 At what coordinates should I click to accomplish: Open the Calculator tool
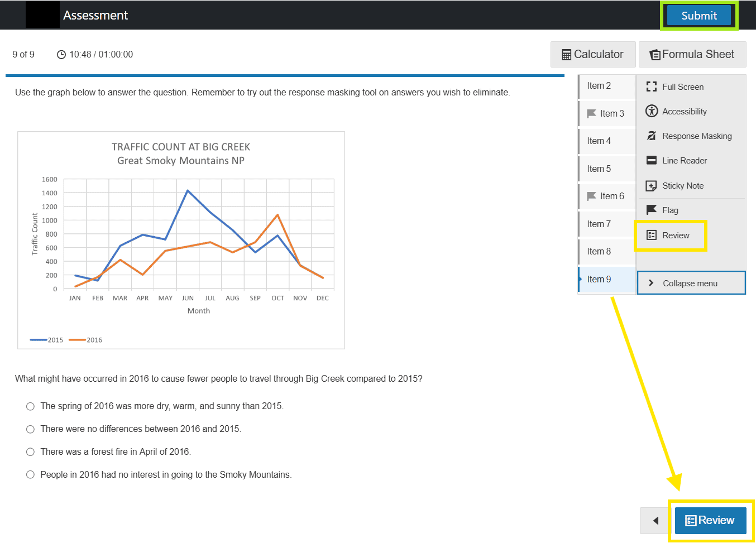592,54
